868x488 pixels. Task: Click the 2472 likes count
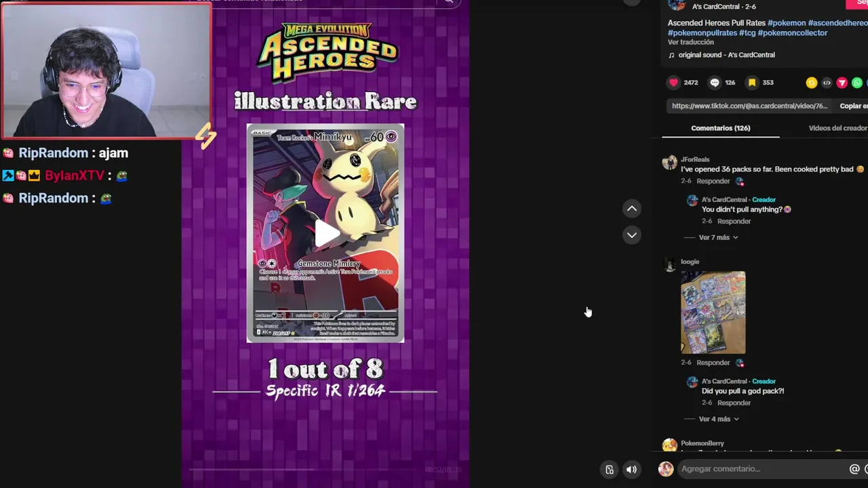691,83
